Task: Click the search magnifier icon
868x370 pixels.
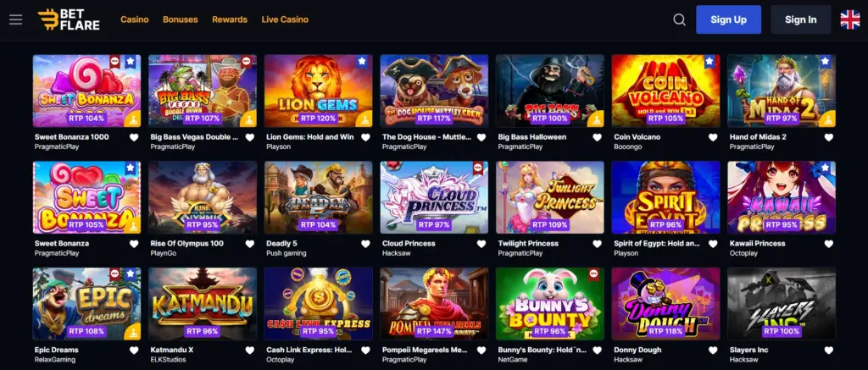Action: click(679, 20)
